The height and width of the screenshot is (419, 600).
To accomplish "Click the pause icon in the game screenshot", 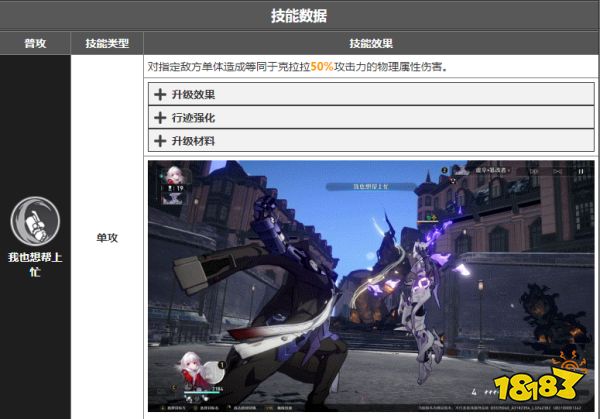I will click(x=580, y=171).
